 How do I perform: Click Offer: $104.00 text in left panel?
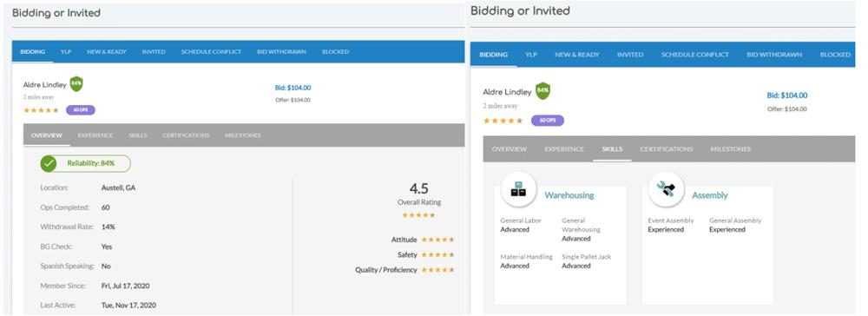293,100
